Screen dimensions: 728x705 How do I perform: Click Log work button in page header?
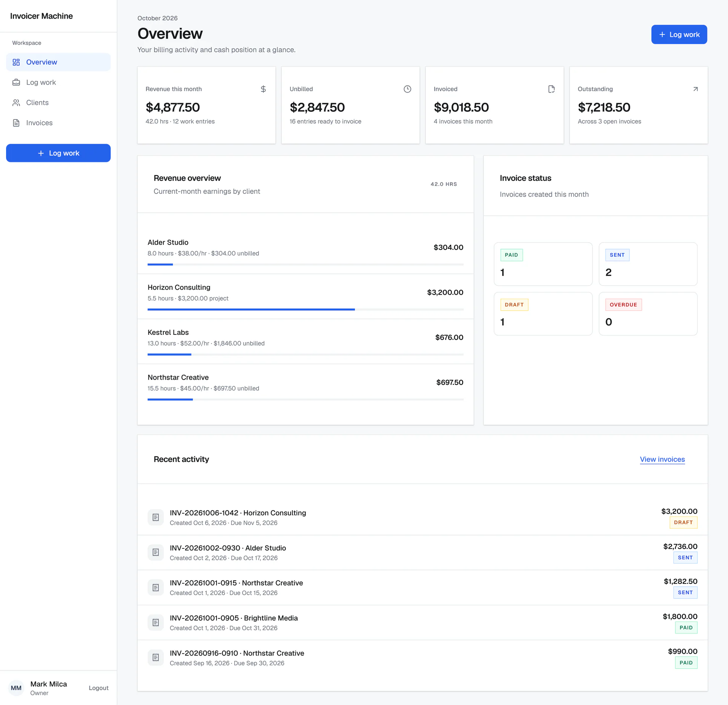[x=679, y=35]
